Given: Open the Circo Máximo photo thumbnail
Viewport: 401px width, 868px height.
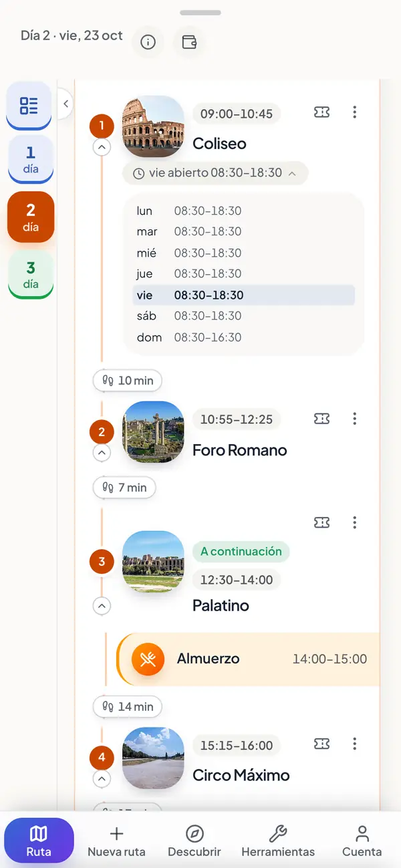Looking at the screenshot, I should [153, 758].
